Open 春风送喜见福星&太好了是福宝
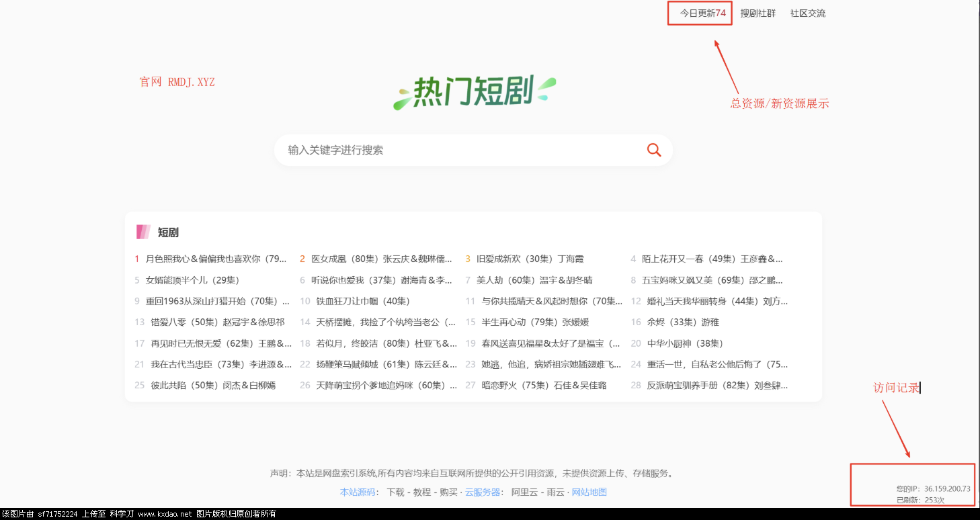Screen dimensions: 980x520 (551, 343)
